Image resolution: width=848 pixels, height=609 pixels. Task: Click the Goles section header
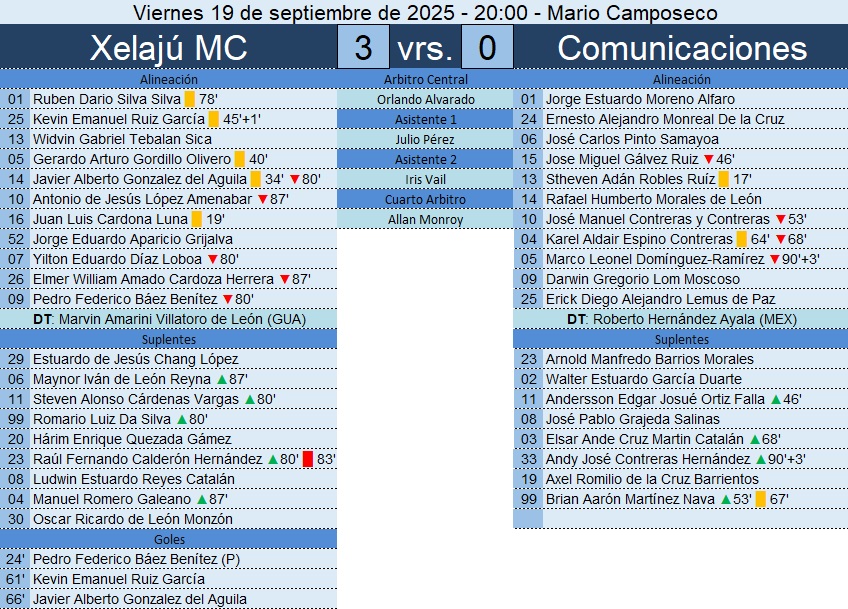(x=168, y=539)
